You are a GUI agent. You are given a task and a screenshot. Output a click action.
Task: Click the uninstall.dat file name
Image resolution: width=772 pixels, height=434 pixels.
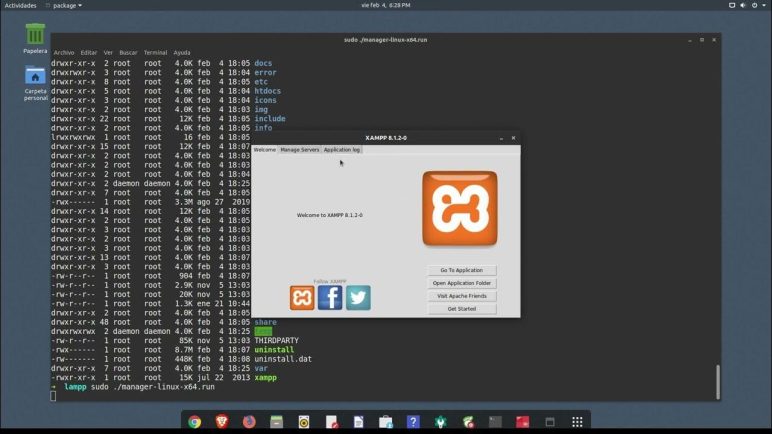coord(283,359)
